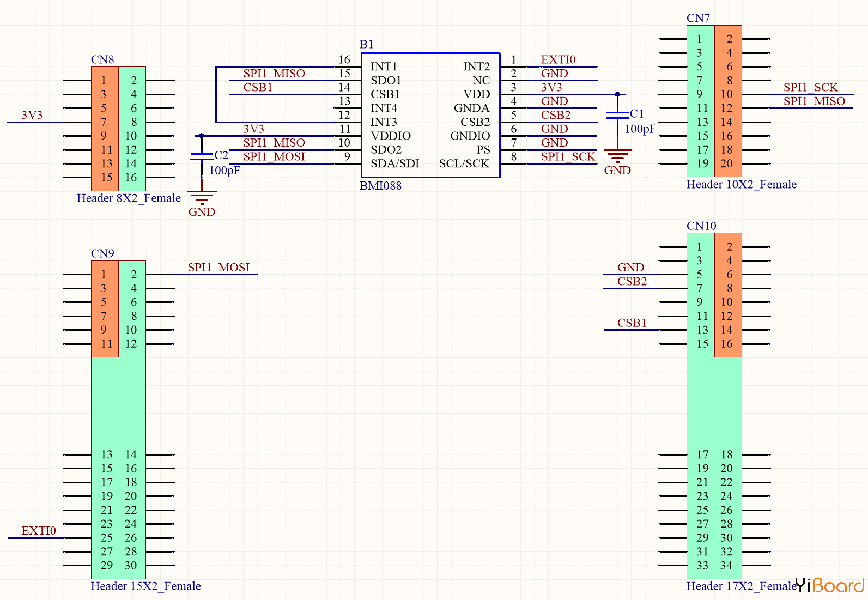This screenshot has width=868, height=600.
Task: Click the CN10 designator label
Action: [x=701, y=226]
